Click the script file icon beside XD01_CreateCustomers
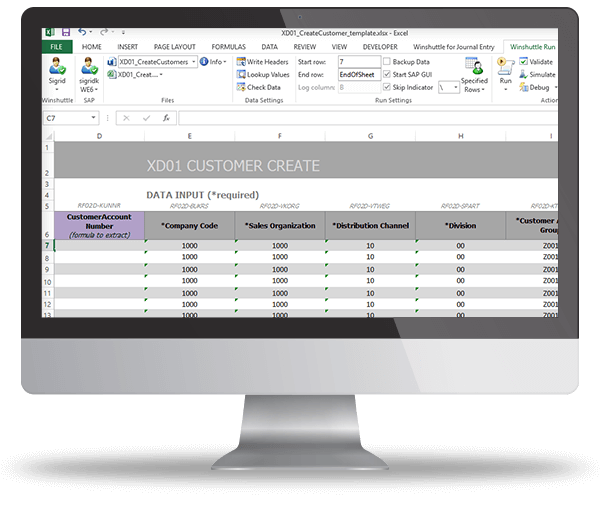This screenshot has width=600, height=512. pos(112,62)
